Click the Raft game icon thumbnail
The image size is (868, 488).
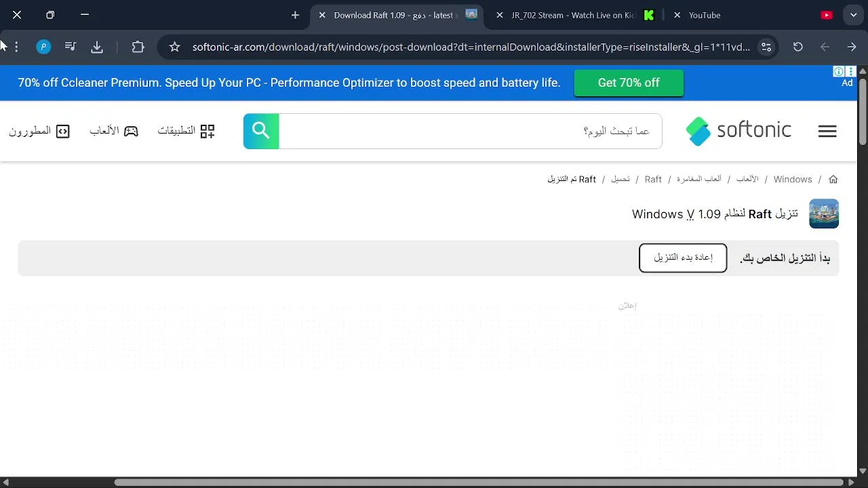(x=824, y=213)
